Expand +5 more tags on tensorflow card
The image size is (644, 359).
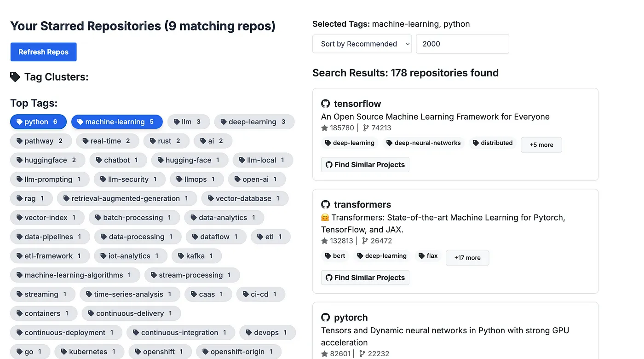coord(541,145)
